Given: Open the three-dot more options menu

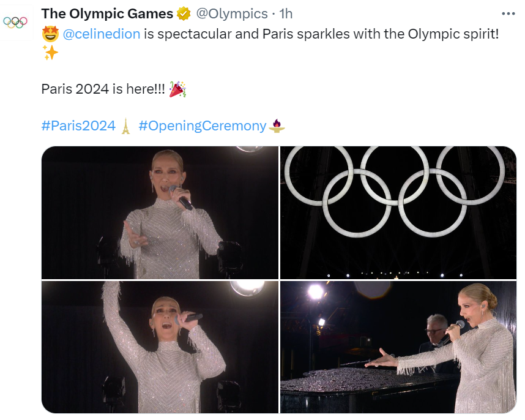Looking at the screenshot, I should point(508,13).
